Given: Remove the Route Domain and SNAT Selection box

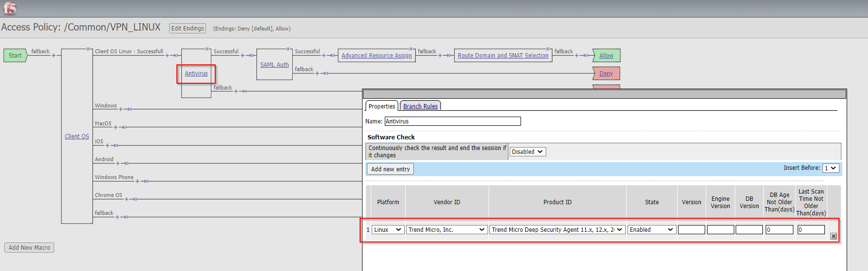Looking at the screenshot, I should pyautogui.click(x=548, y=49).
